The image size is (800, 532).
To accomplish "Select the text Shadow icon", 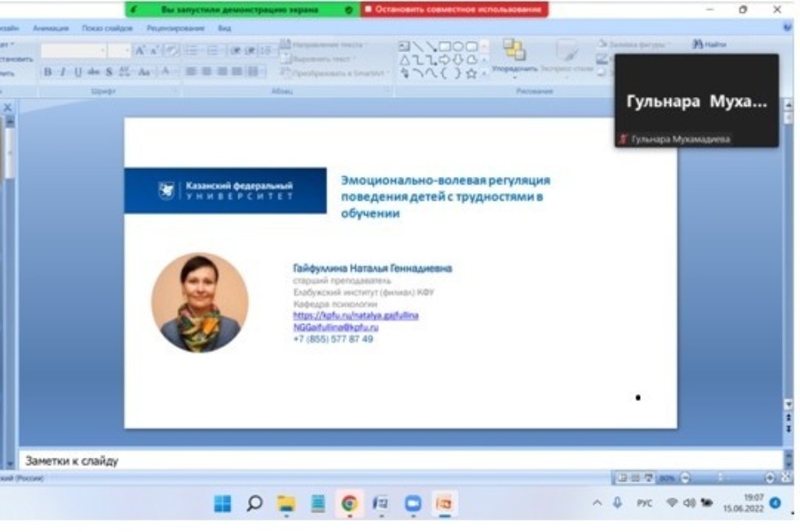I will [x=109, y=70].
